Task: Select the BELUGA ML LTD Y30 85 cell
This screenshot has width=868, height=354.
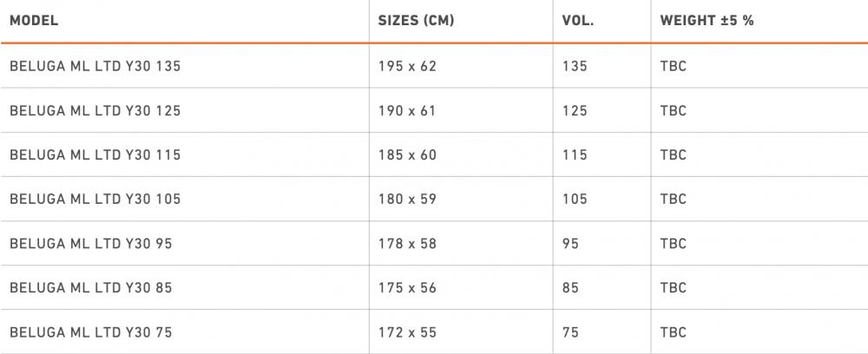Action: pyautogui.click(x=91, y=287)
